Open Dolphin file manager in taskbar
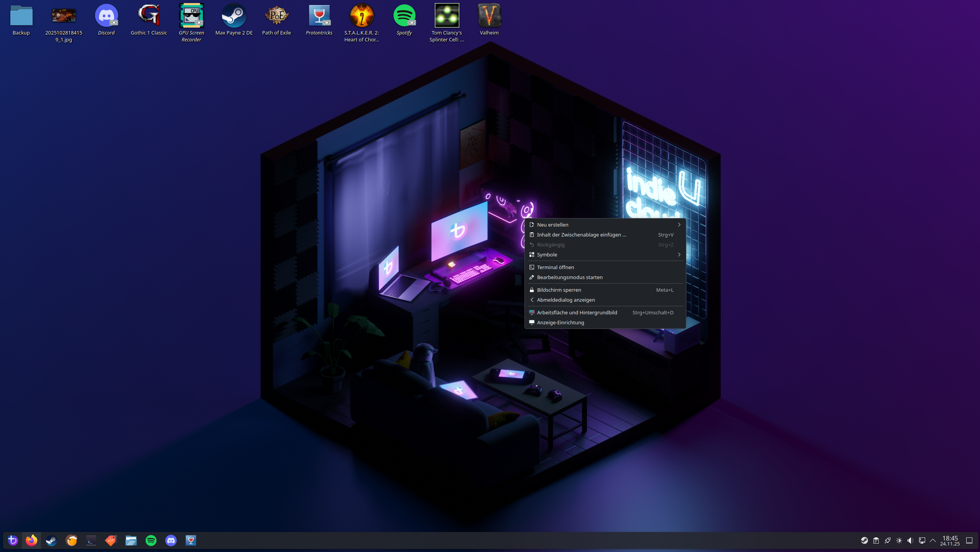Image resolution: width=980 pixels, height=552 pixels. point(131,540)
